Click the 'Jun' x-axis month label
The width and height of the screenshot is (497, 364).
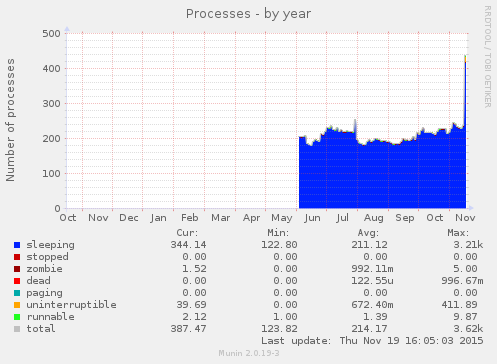coord(312,218)
